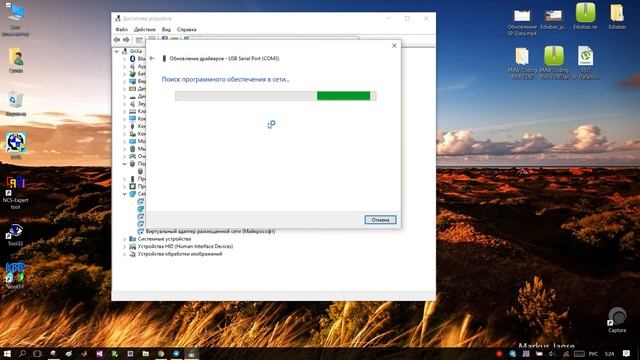The width and height of the screenshot is (640, 360).
Task: Click the red recording tray icon
Action: pos(499,354)
